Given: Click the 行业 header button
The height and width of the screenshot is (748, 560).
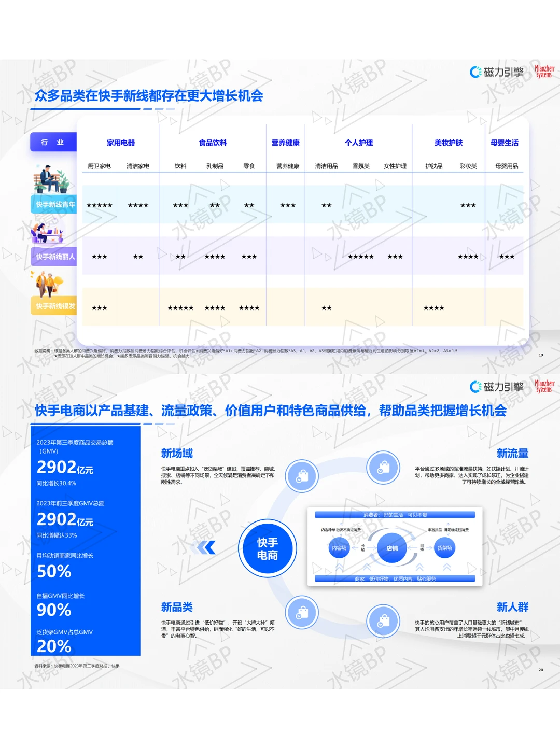Looking at the screenshot, I should pos(53,142).
